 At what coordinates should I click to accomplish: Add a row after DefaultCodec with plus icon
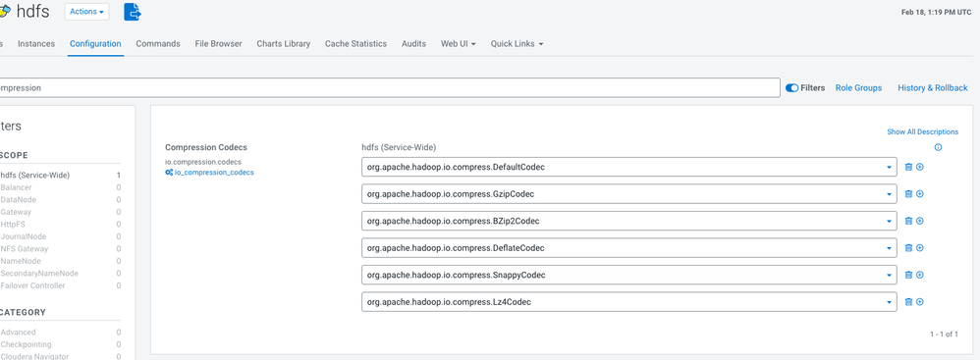point(920,167)
